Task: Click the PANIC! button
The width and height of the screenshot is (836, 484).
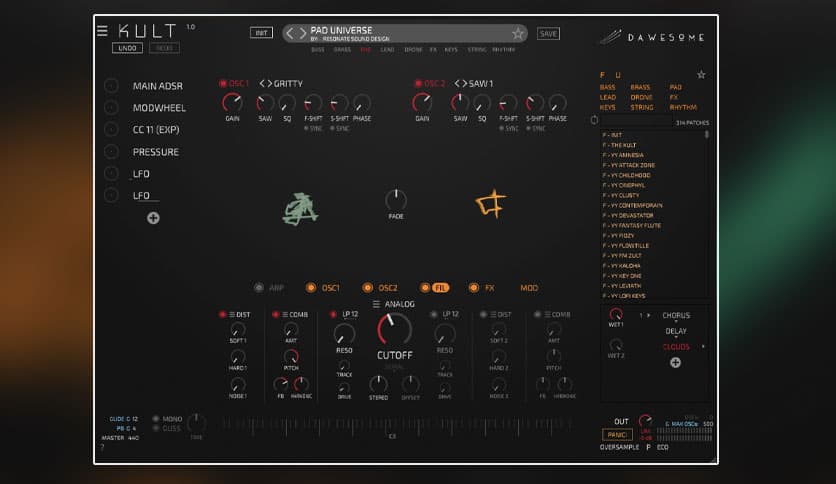Action: pyautogui.click(x=617, y=434)
